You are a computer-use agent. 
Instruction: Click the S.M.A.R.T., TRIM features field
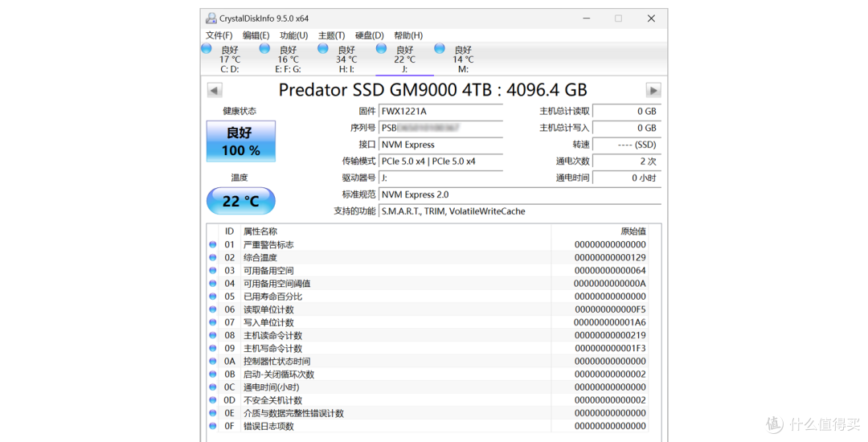pos(520,211)
